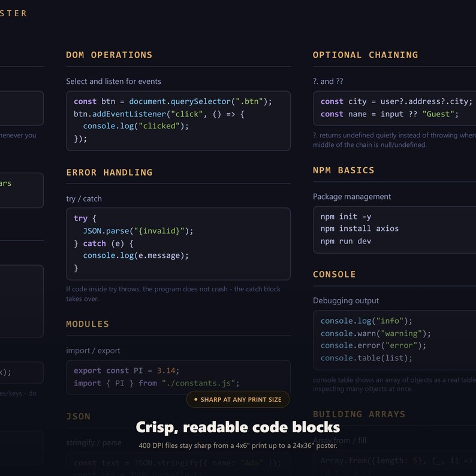476x476 pixels.
Task: Click the console.log("clicked") line
Action: pyautogui.click(x=135, y=126)
